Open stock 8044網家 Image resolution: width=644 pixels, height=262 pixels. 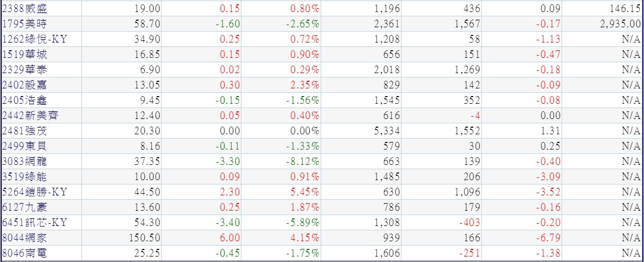[24, 238]
